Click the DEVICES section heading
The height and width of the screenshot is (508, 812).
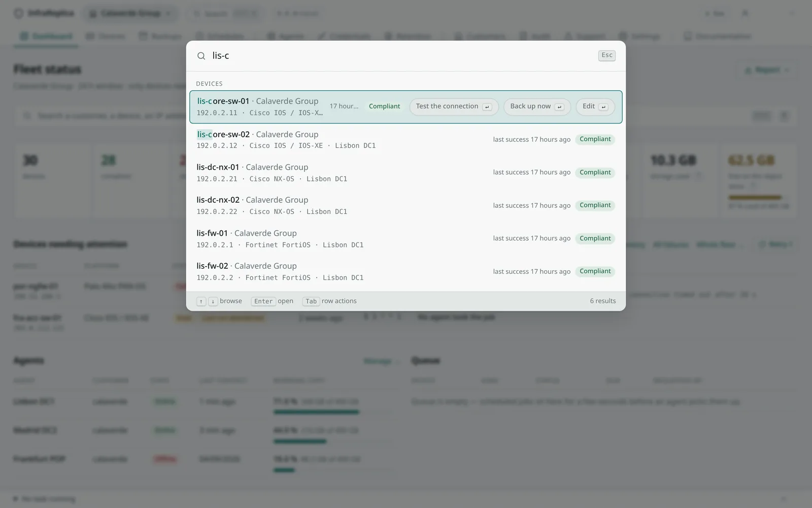209,84
